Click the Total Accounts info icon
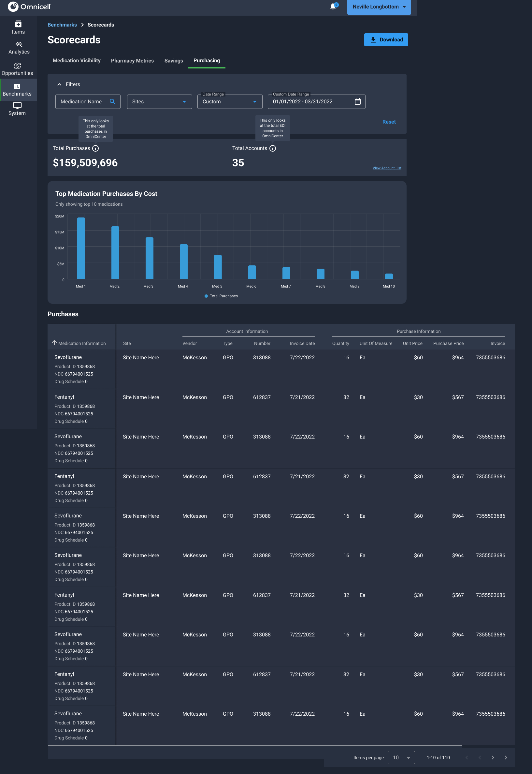Image resolution: width=532 pixels, height=774 pixels. (x=273, y=148)
